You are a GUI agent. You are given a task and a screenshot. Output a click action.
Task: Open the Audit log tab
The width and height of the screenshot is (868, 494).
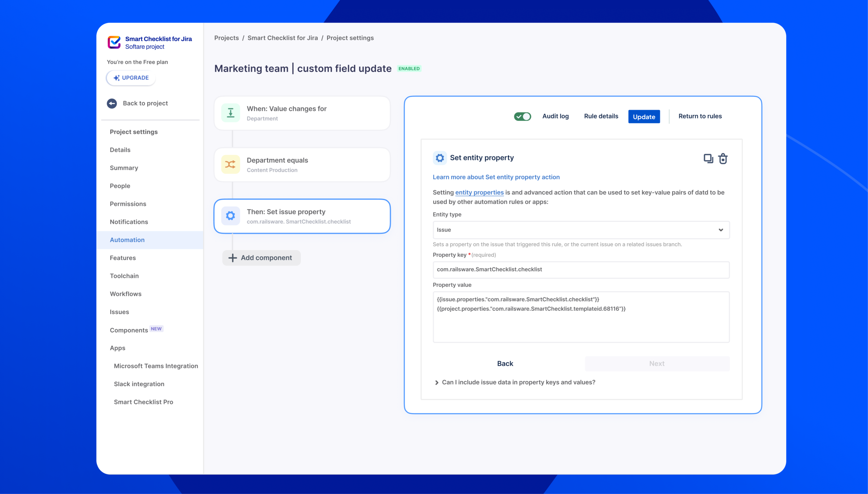tap(555, 116)
